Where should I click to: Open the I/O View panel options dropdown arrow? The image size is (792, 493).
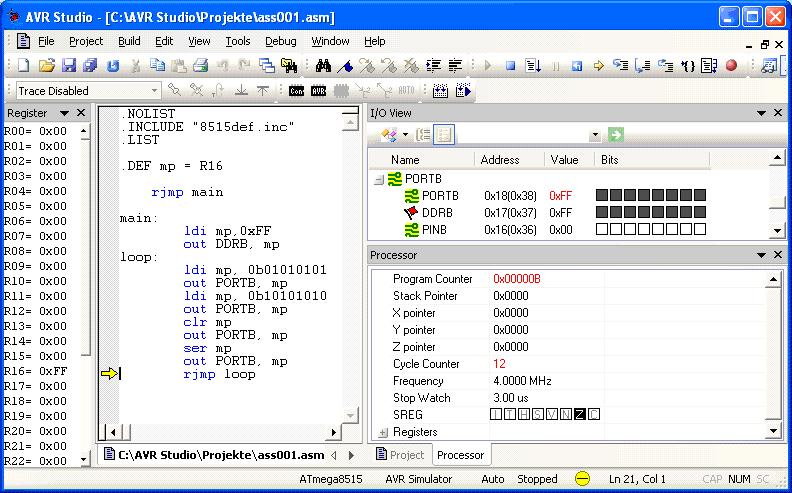pyautogui.click(x=761, y=113)
